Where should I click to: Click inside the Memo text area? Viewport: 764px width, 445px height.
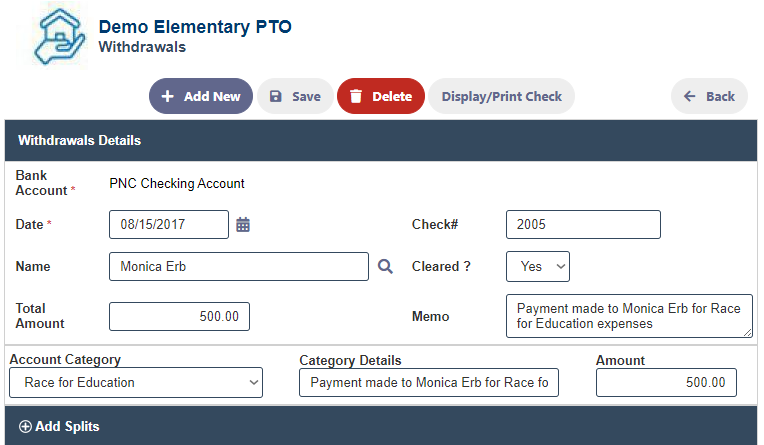click(x=629, y=316)
